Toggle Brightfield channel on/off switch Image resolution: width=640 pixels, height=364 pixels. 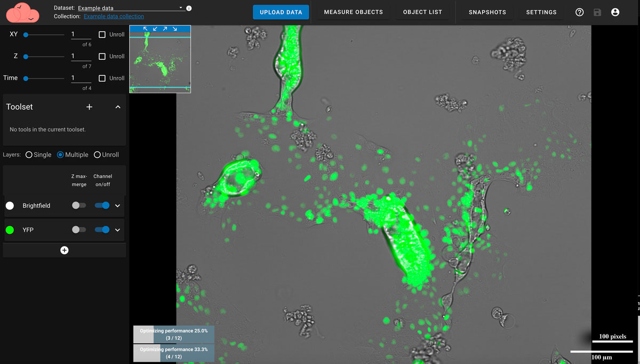click(102, 205)
